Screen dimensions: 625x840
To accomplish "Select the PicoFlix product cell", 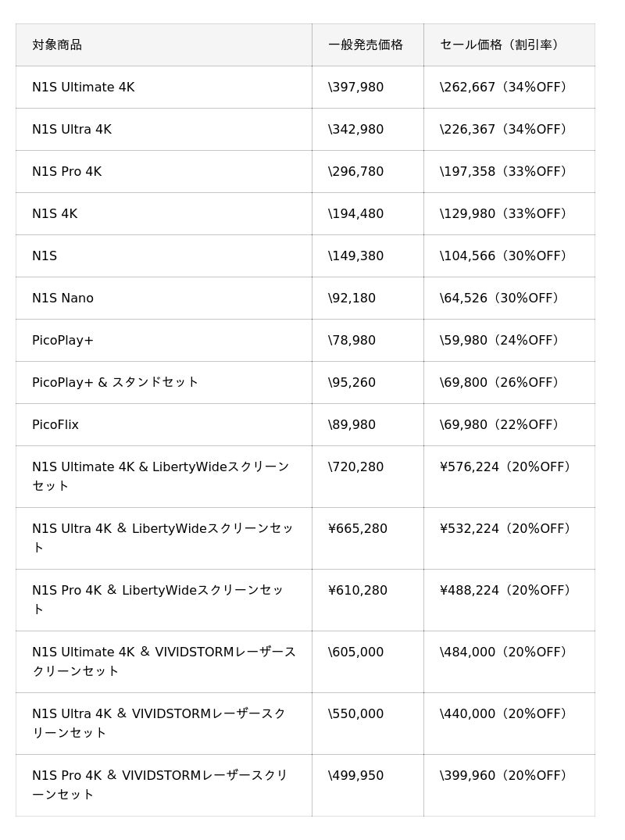I will (55, 425).
